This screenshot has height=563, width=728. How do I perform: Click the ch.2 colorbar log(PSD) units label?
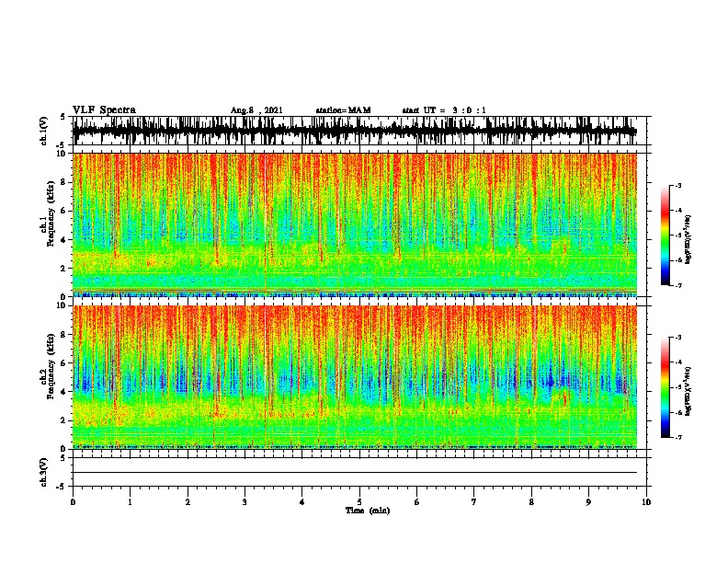click(688, 391)
